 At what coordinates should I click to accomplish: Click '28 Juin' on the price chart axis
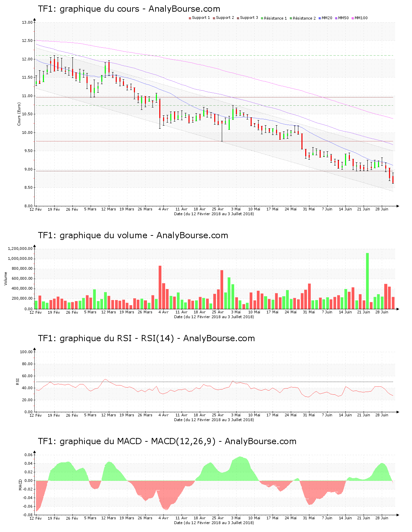(x=382, y=209)
